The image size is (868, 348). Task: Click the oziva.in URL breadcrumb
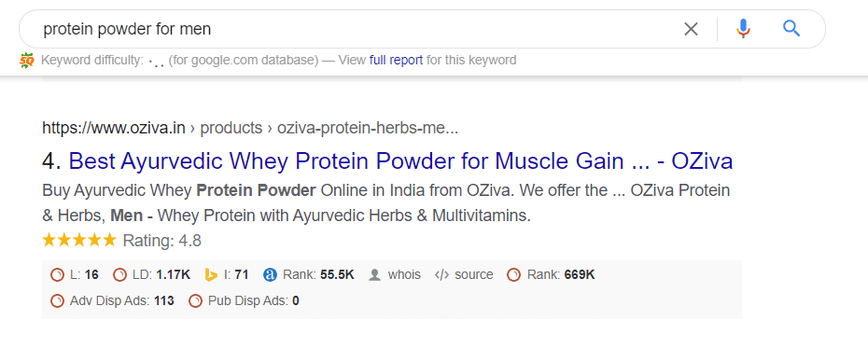point(114,128)
